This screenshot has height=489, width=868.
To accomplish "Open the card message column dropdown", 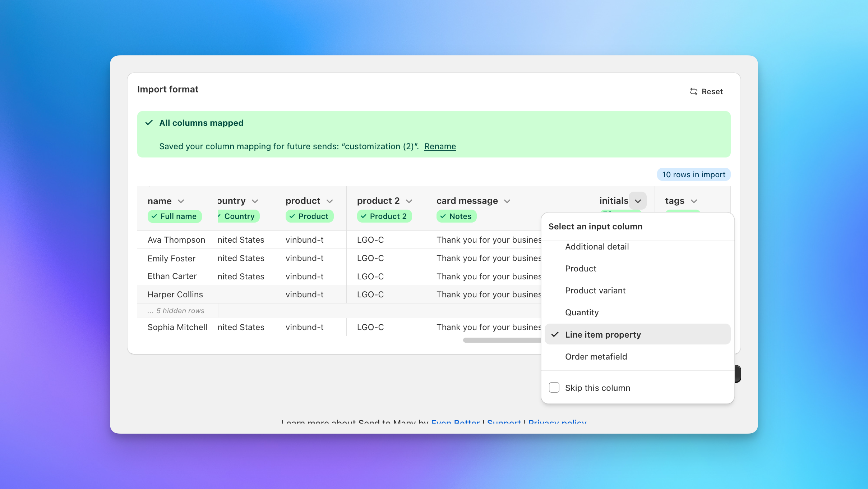I will 507,201.
